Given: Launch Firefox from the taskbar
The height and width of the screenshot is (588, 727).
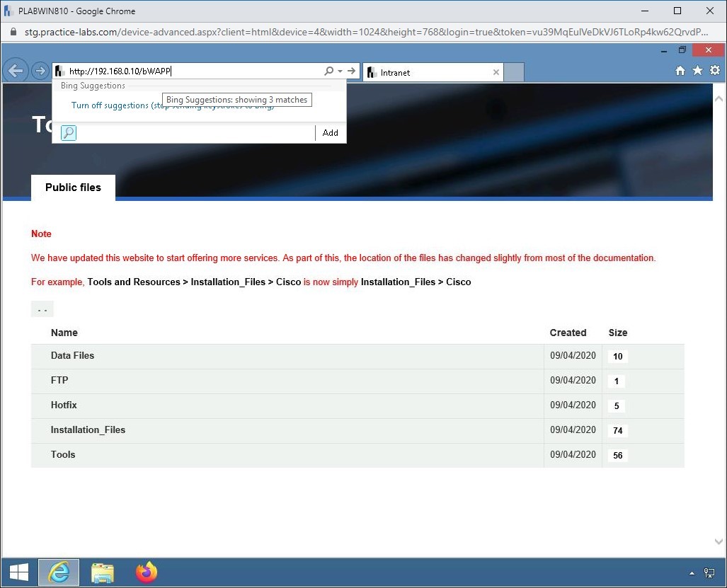Looking at the screenshot, I should tap(146, 572).
